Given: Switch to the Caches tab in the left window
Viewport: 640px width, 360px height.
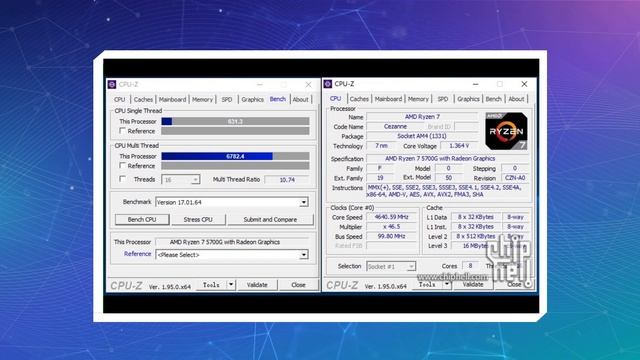Looking at the screenshot, I should click(x=143, y=100).
